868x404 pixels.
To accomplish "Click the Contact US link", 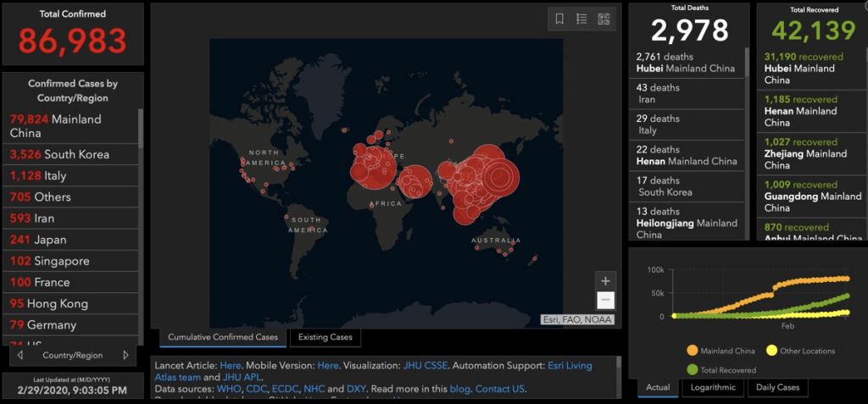I will click(499, 389).
